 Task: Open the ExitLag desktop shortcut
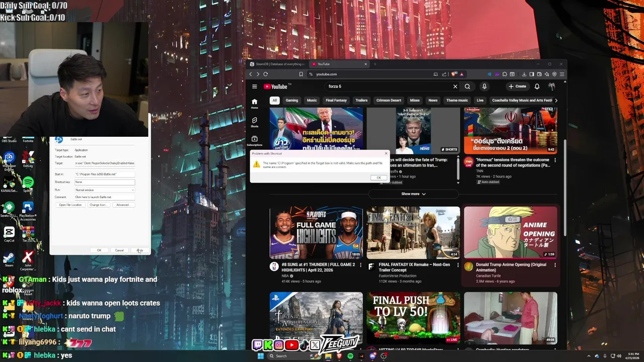click(28, 159)
